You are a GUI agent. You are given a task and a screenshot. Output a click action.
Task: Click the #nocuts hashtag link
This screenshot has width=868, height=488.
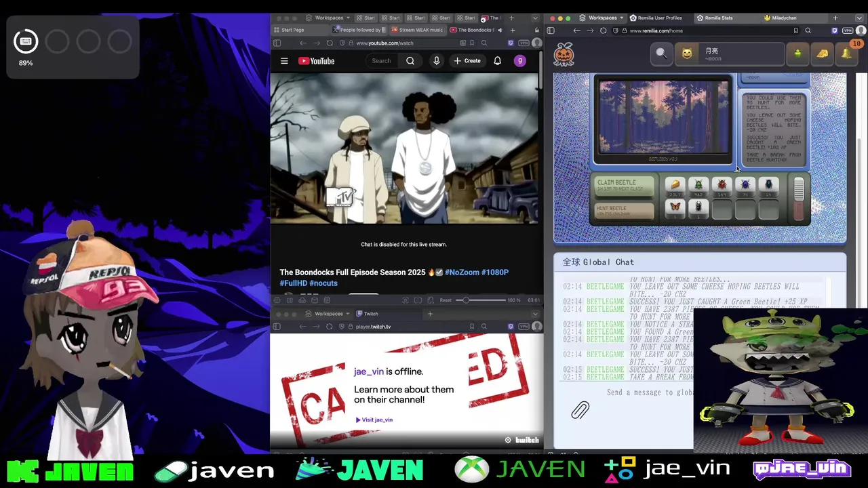coord(323,283)
